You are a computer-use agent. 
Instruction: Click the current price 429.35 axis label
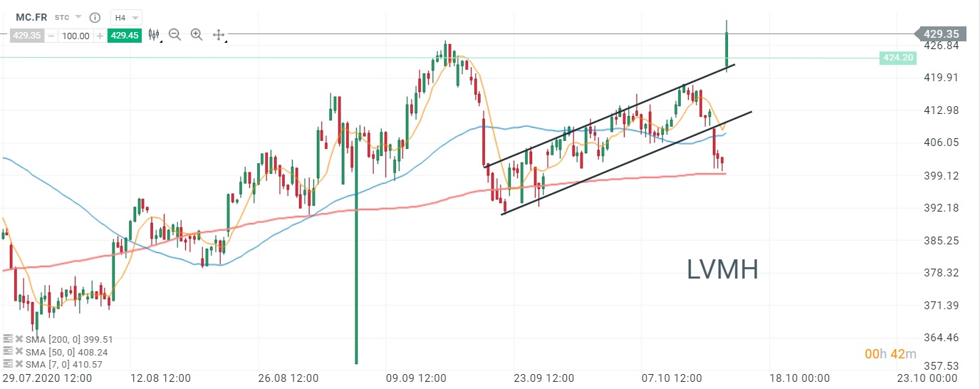(941, 34)
